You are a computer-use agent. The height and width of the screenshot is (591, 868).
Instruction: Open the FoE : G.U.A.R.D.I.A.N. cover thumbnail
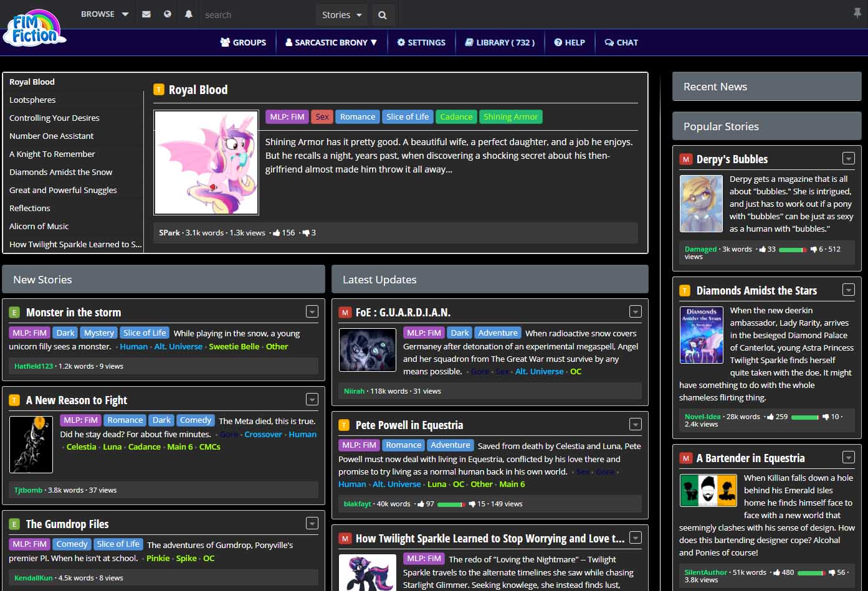[x=368, y=350]
